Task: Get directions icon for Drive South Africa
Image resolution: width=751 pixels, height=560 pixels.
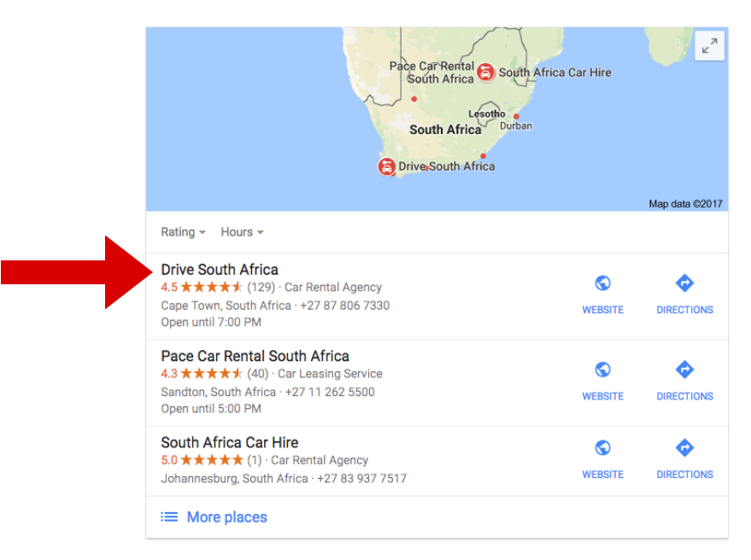Action: pyautogui.click(x=684, y=283)
